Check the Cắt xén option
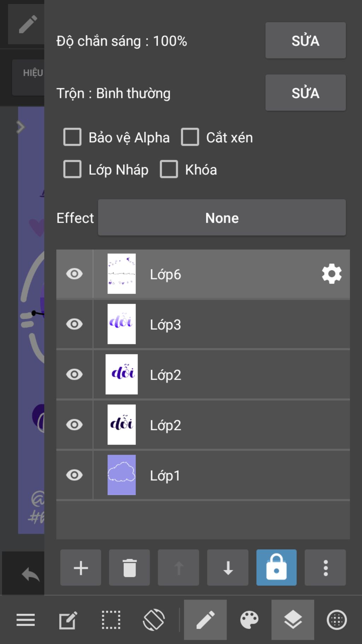Viewport: 362px width, 644px height. pyautogui.click(x=190, y=137)
